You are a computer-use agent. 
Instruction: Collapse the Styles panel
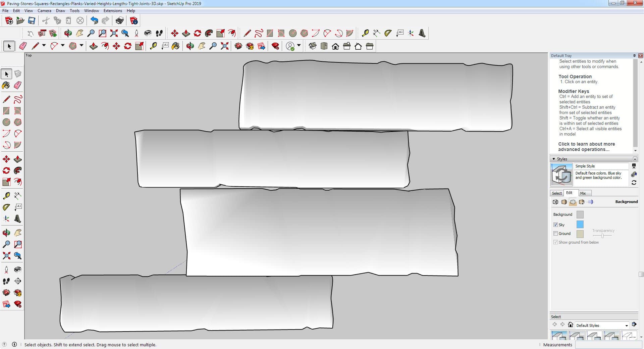coord(554,159)
